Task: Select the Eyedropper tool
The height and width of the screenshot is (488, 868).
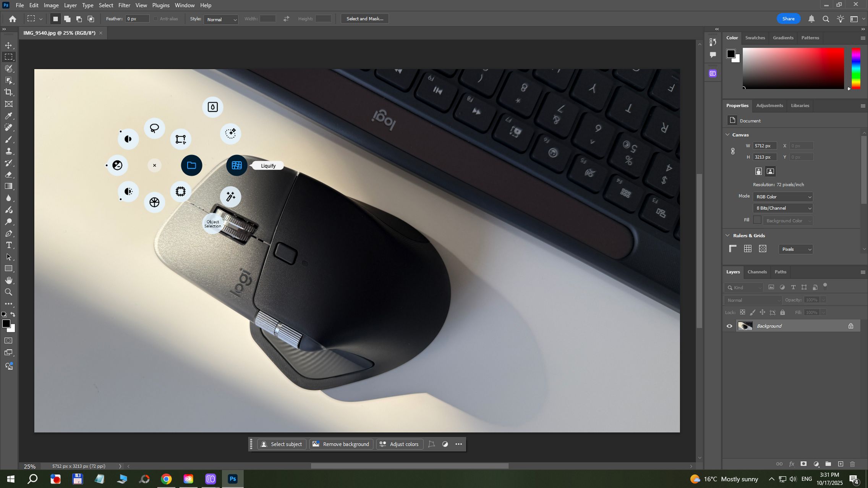Action: tap(8, 116)
